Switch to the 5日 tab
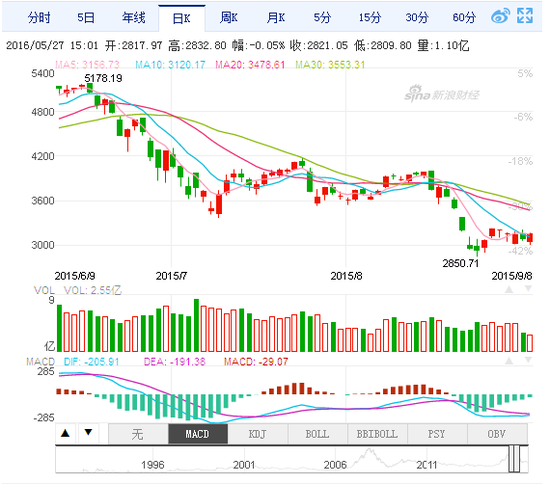Viewport: 550px width, 484px height. pyautogui.click(x=86, y=17)
